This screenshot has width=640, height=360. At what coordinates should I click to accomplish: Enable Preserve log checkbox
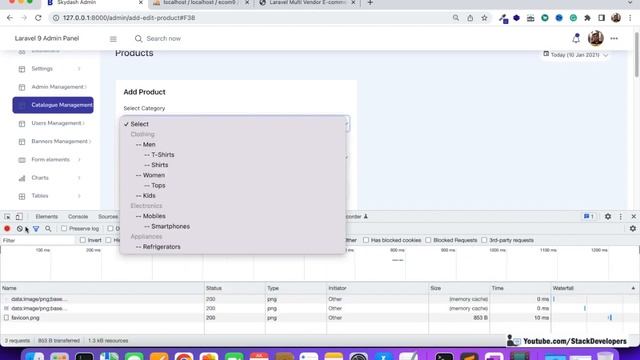click(64, 229)
